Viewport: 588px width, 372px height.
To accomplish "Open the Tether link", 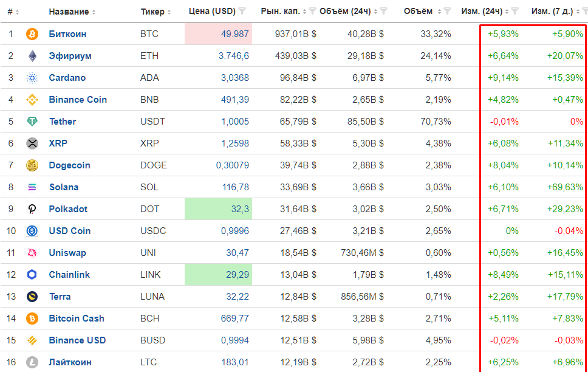I will point(63,122).
